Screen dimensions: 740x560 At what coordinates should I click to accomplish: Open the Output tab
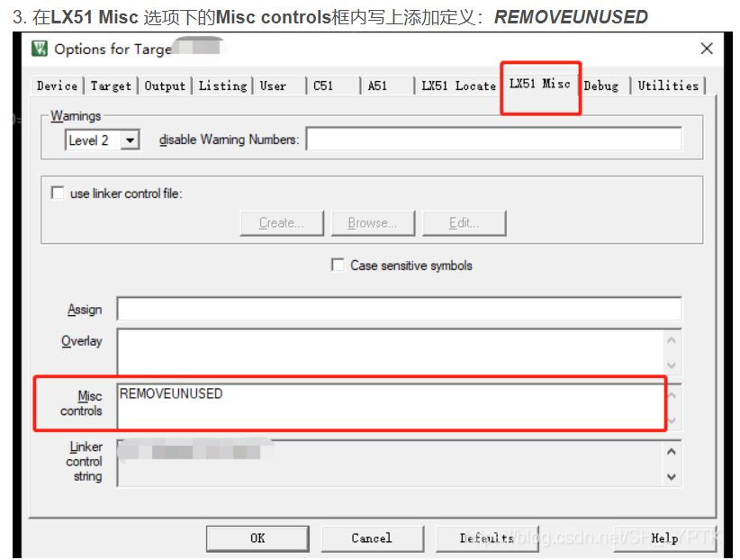(165, 86)
